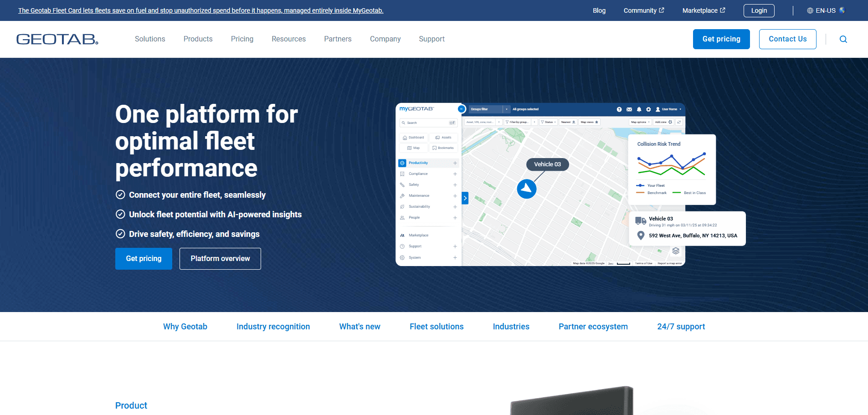The width and height of the screenshot is (868, 415).
Task: Jump to Industry recognition section
Action: [273, 327]
